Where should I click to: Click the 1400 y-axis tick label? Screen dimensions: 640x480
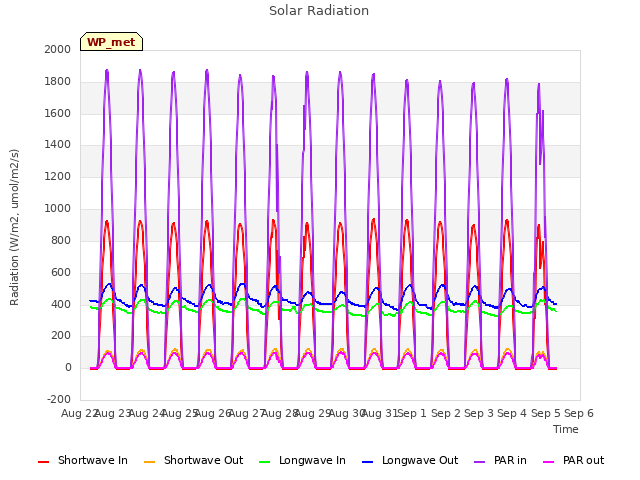pyautogui.click(x=58, y=144)
